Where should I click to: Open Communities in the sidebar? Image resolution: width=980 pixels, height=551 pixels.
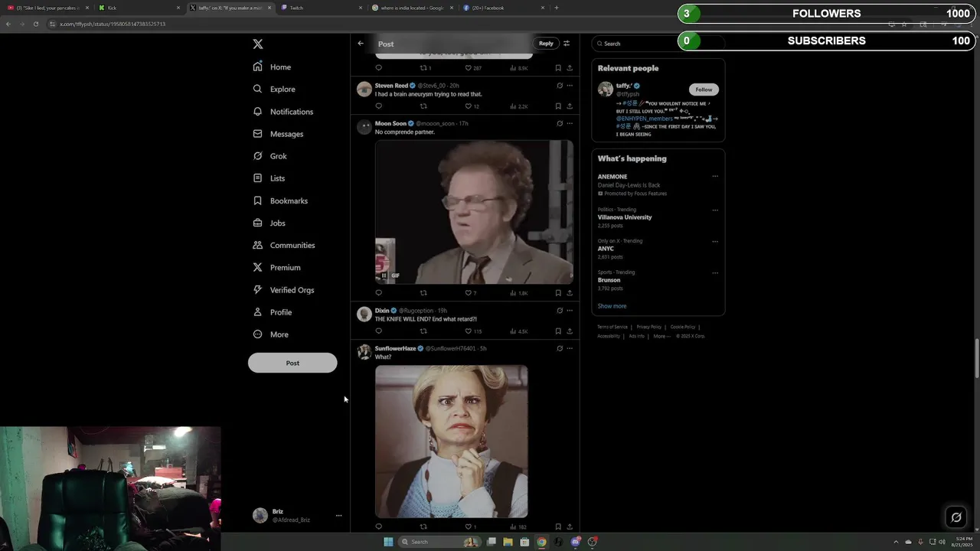click(x=283, y=245)
